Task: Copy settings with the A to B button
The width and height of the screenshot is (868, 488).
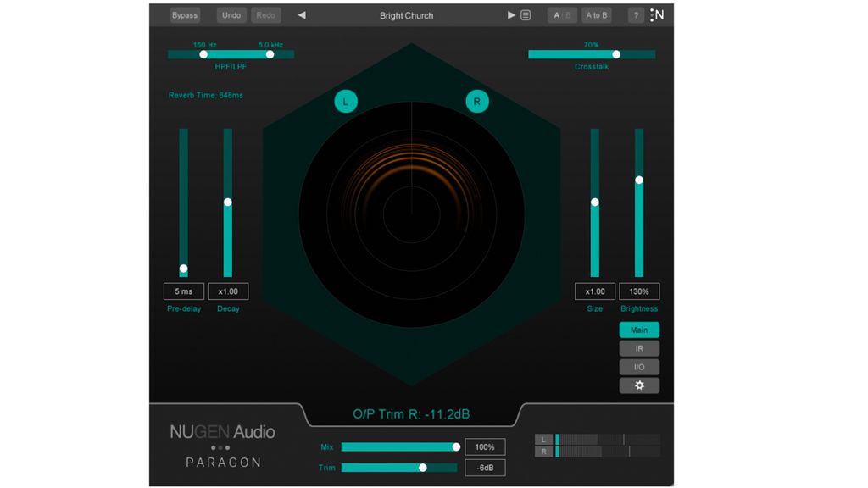Action: [597, 14]
